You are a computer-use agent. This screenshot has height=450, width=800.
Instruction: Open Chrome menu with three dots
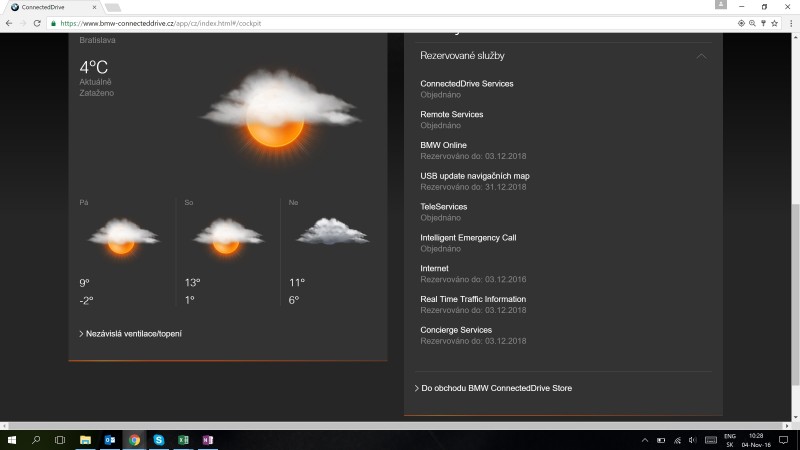tap(791, 23)
